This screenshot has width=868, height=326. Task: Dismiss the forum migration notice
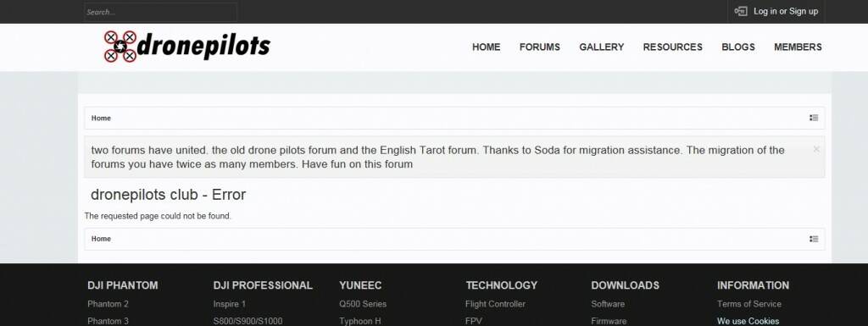pyautogui.click(x=816, y=149)
